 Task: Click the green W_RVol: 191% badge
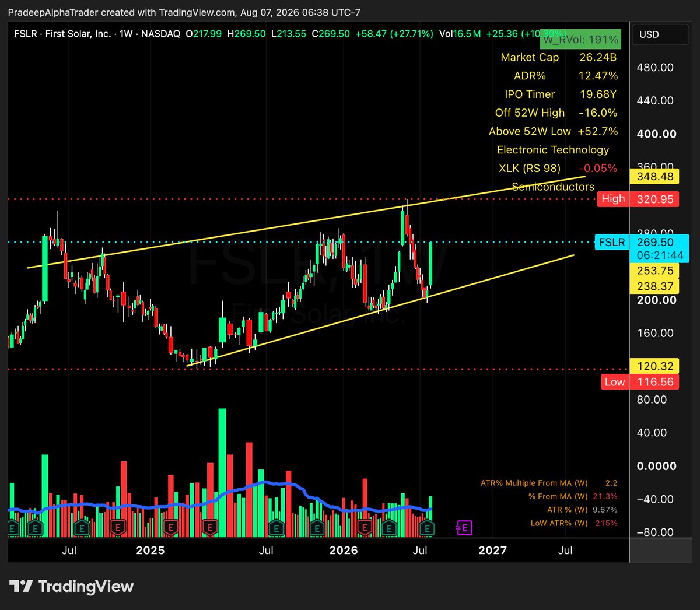[580, 39]
